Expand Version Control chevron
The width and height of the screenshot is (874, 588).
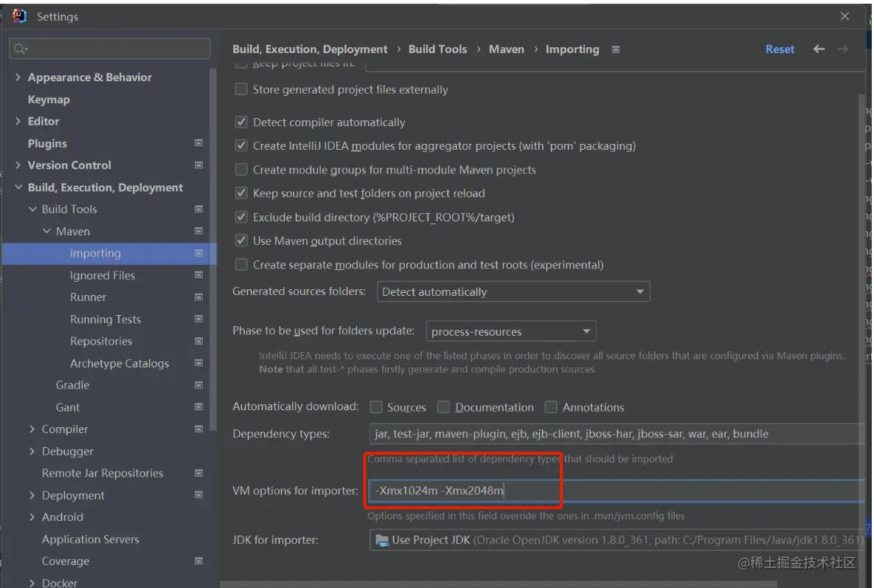pyautogui.click(x=18, y=165)
